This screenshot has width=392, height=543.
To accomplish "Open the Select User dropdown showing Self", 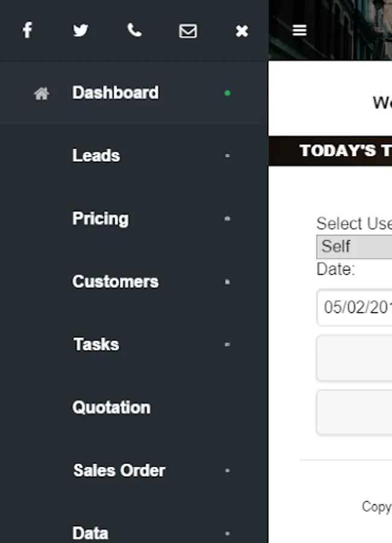I will (355, 247).
